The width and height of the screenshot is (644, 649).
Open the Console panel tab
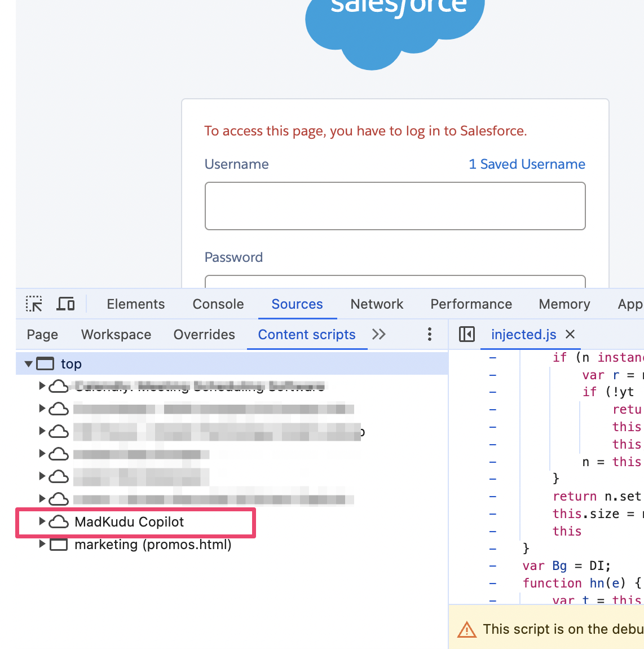coord(218,304)
